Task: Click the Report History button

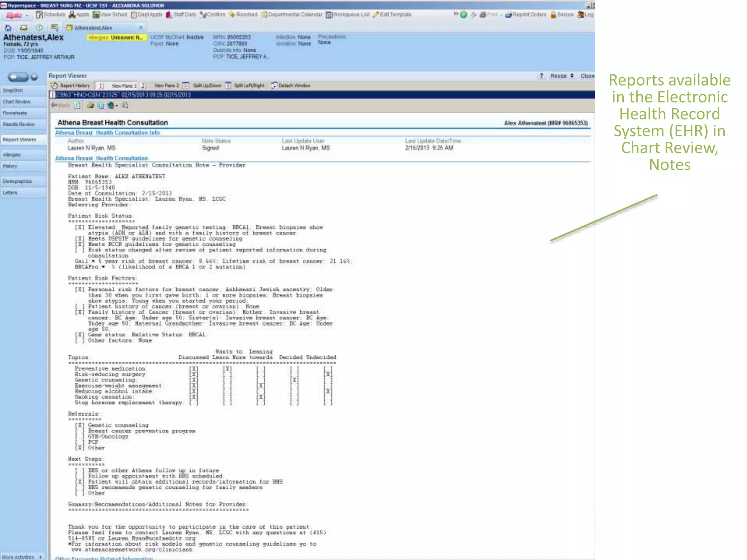Action: coord(70,85)
